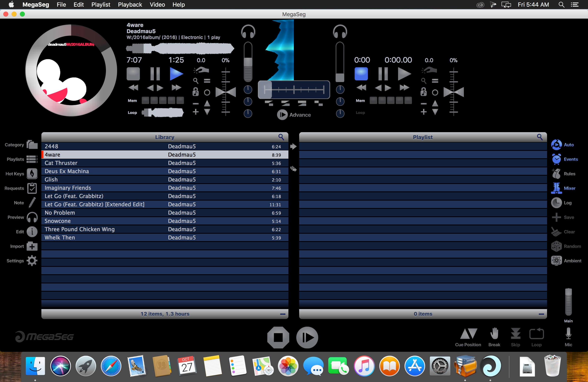
Task: Click the Note pencil icon
Action: (32, 203)
